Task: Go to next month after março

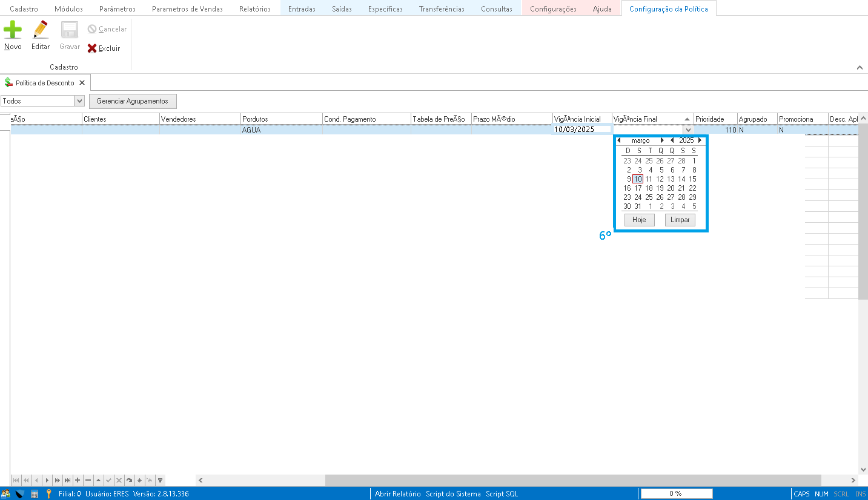Action: tap(663, 140)
